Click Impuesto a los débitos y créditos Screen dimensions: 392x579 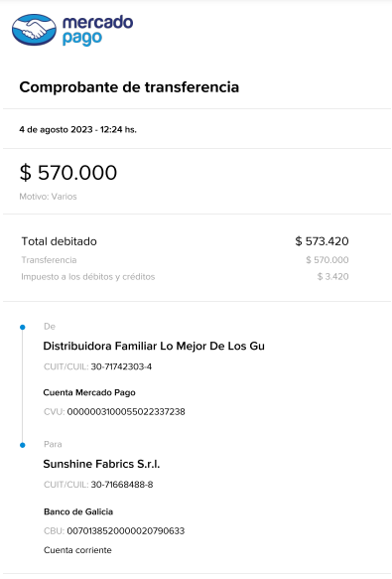[x=88, y=276]
